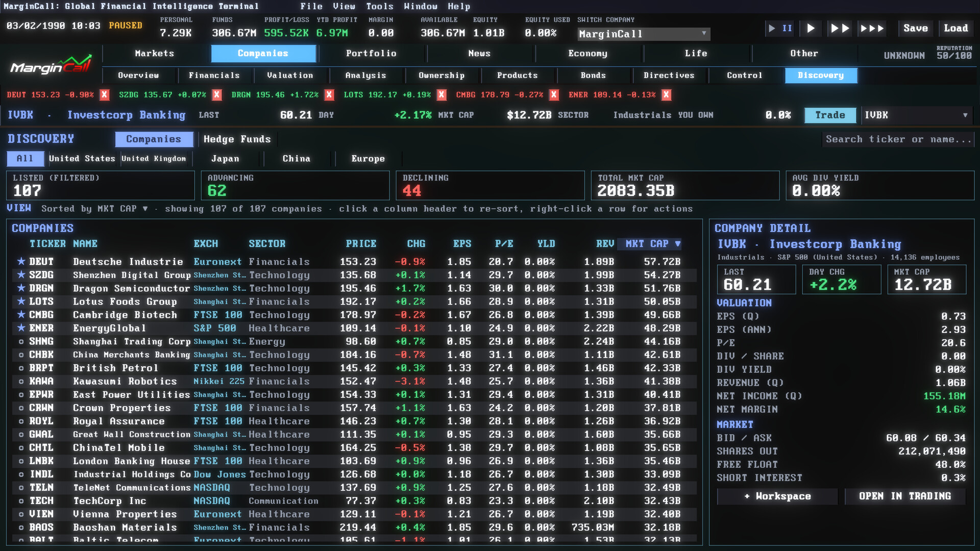Viewport: 980px width, 551px height.
Task: Unstar SZDG Shenzhen Digital Group star
Action: click(21, 274)
